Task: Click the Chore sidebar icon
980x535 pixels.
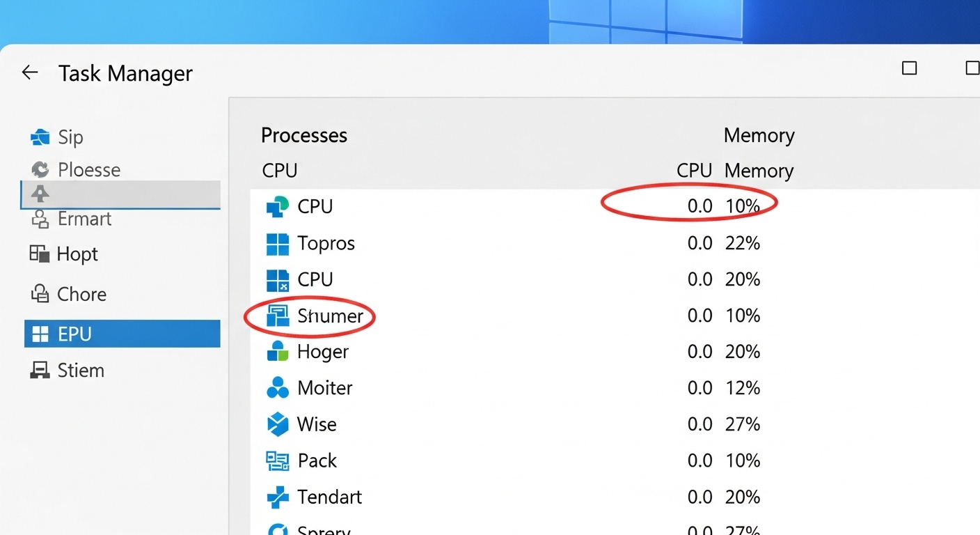Action: click(x=41, y=293)
